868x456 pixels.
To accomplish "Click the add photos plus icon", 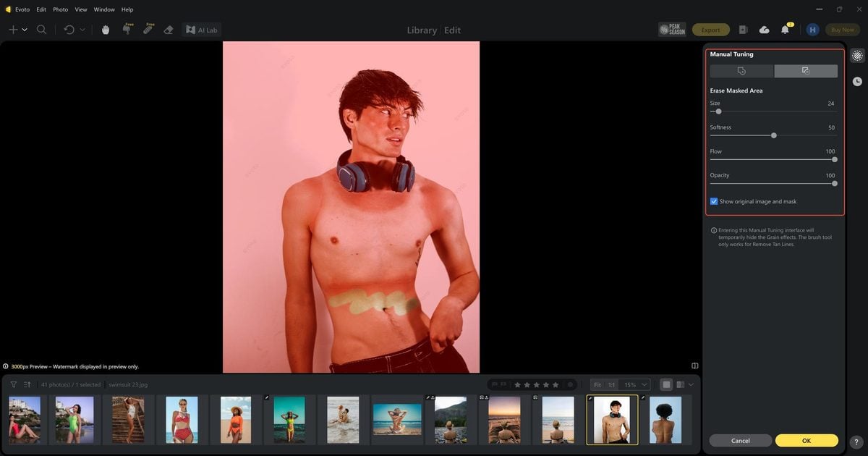I will click(13, 30).
